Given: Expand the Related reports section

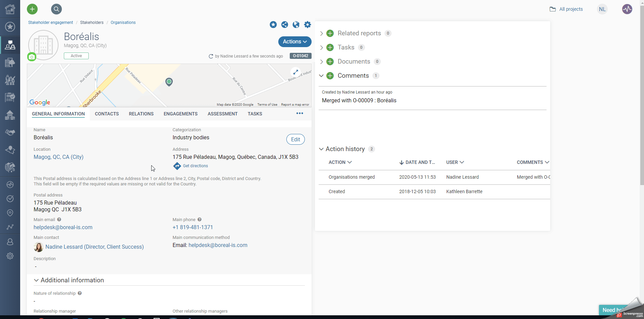Looking at the screenshot, I should pyautogui.click(x=322, y=33).
